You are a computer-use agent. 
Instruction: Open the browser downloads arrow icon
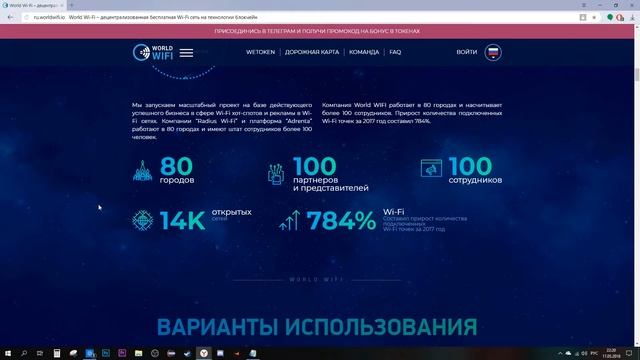pos(632,17)
